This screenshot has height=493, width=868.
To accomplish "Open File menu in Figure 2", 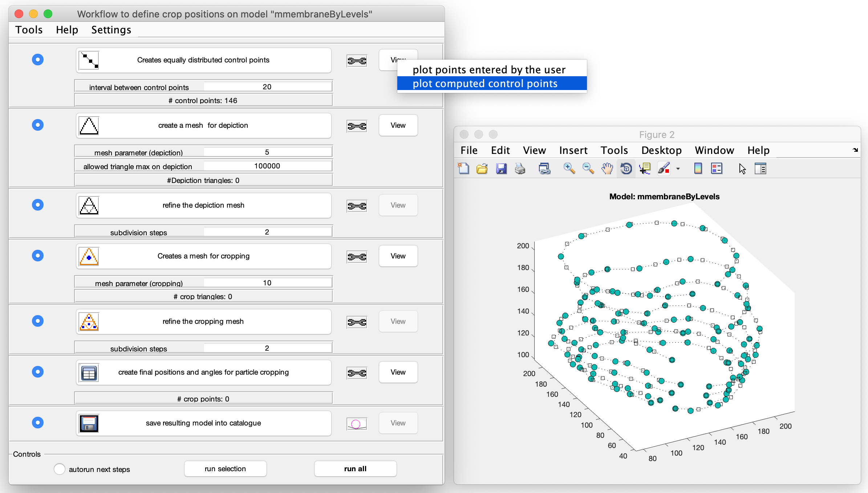I will 469,150.
